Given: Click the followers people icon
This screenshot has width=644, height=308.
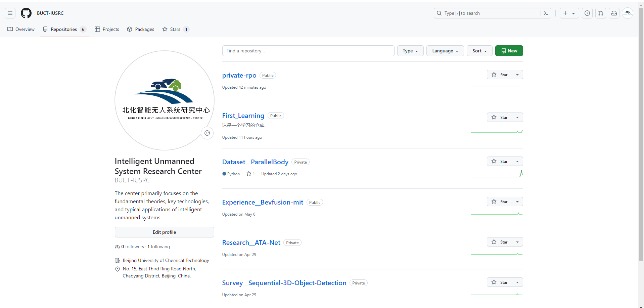Looking at the screenshot, I should [x=118, y=247].
